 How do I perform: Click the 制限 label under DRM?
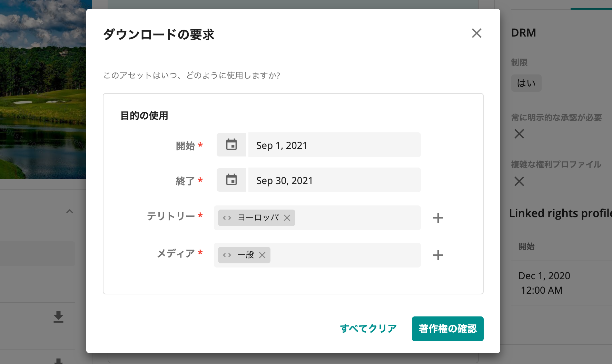pos(519,62)
